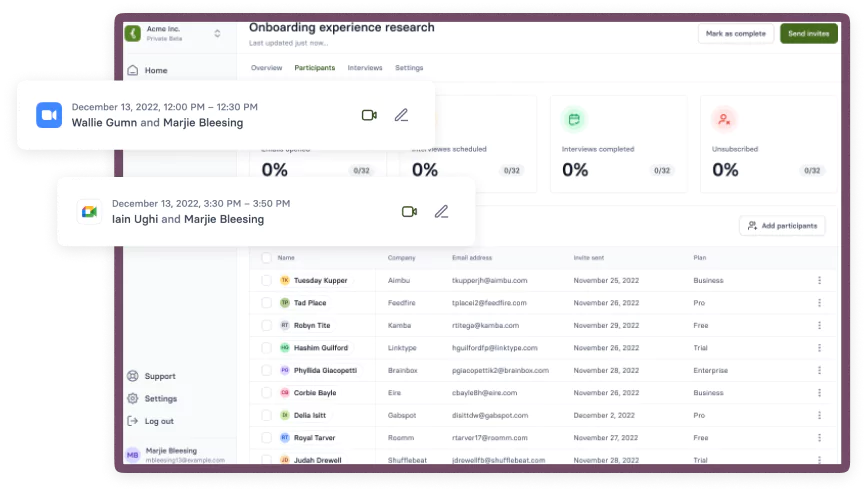The width and height of the screenshot is (867, 493).
Task: Open row options menu for Hashim Guilford
Action: pos(820,348)
